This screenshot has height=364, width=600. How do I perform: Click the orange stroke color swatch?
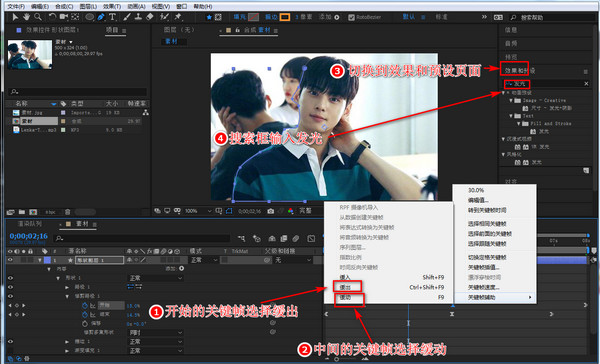pyautogui.click(x=285, y=17)
